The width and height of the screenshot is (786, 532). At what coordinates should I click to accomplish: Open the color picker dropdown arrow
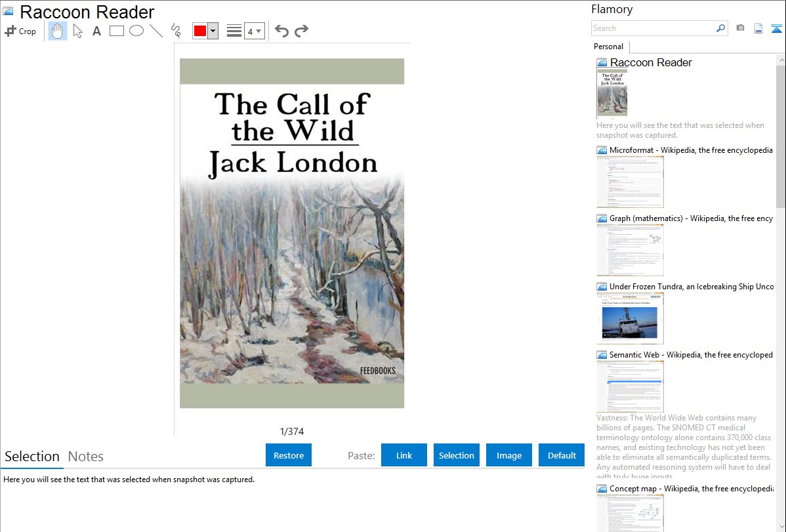pyautogui.click(x=213, y=31)
